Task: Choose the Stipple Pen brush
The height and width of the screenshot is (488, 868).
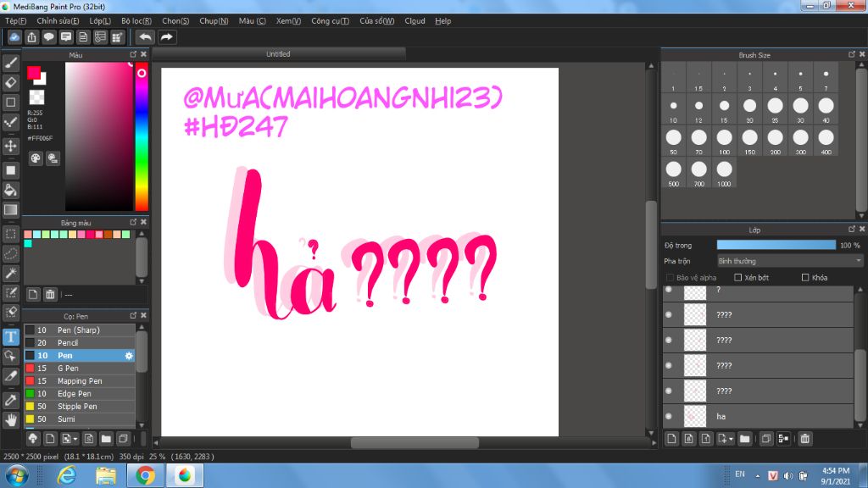Action: click(x=80, y=407)
